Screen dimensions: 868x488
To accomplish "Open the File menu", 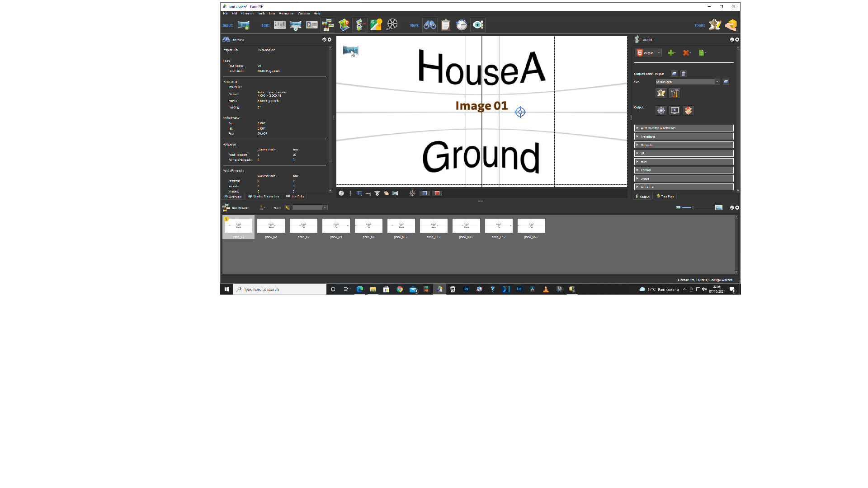I will point(225,14).
